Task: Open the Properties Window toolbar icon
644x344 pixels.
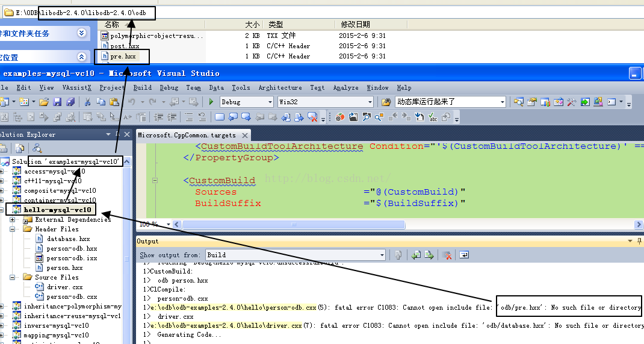Action: [x=532, y=102]
